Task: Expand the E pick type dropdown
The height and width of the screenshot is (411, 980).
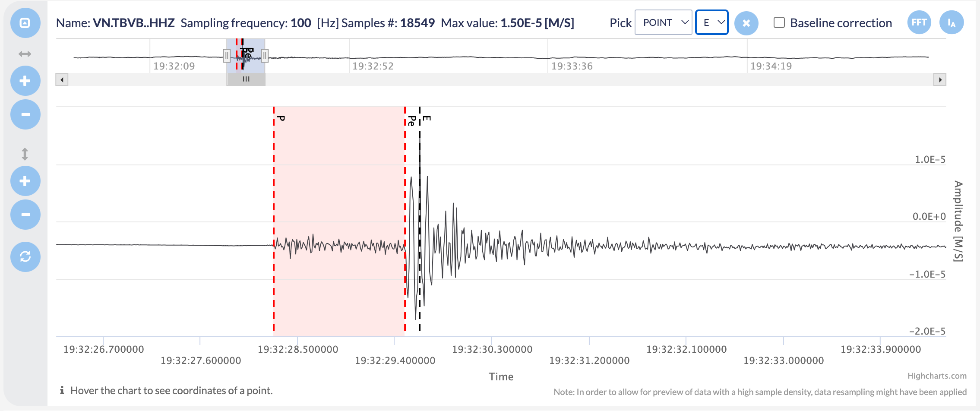Action: [712, 22]
